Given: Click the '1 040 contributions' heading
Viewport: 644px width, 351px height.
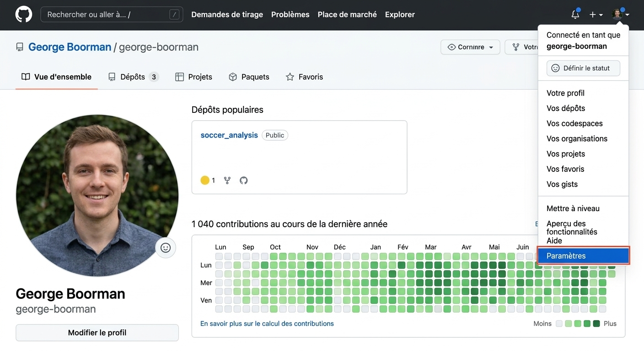Looking at the screenshot, I should [290, 224].
